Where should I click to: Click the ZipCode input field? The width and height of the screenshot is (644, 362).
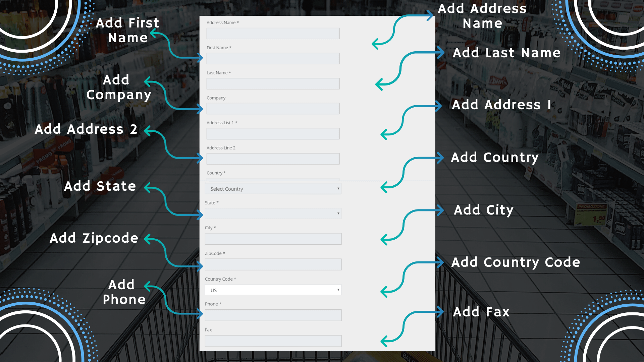273,264
